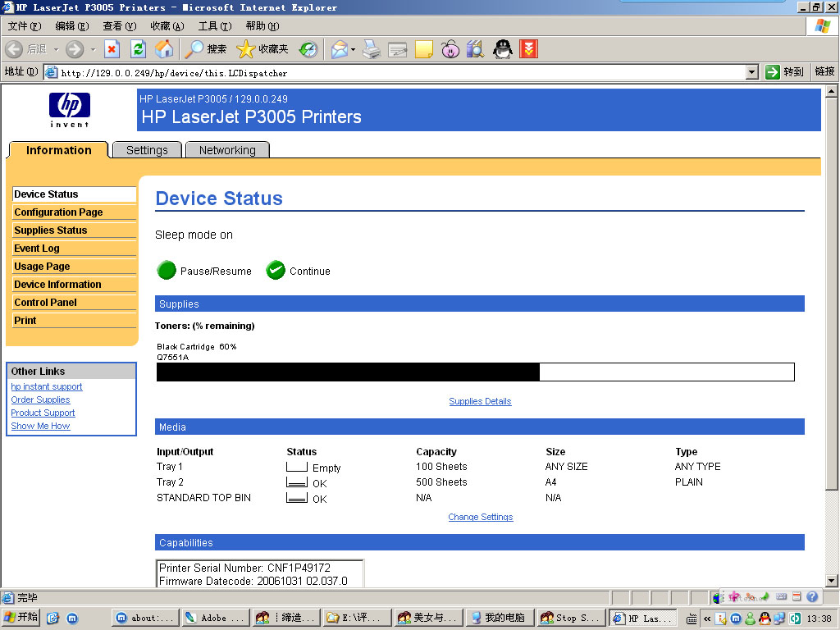The image size is (840, 630).
Task: Open the 编辑(E) Edit menu
Action: 72,26
